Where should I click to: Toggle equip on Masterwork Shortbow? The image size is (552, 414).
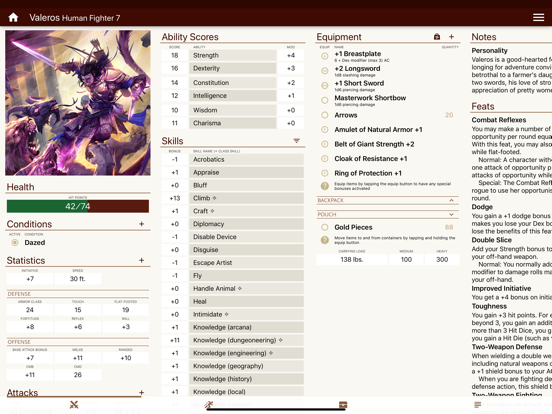[325, 100]
